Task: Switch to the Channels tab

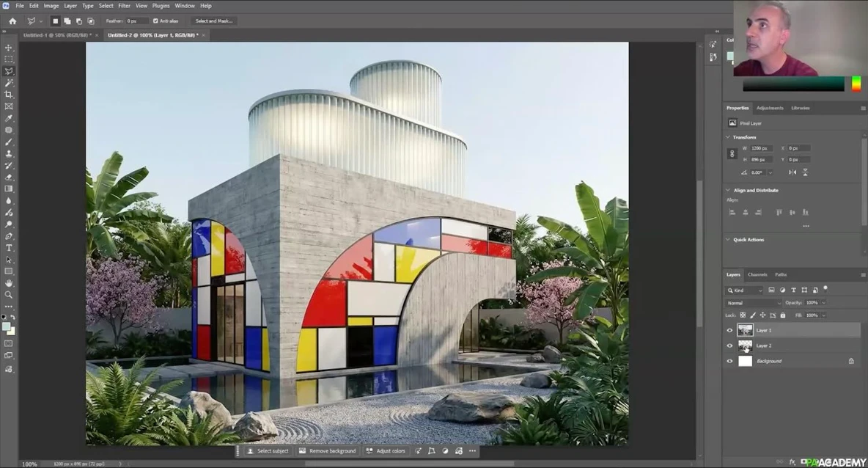Action: tap(757, 274)
